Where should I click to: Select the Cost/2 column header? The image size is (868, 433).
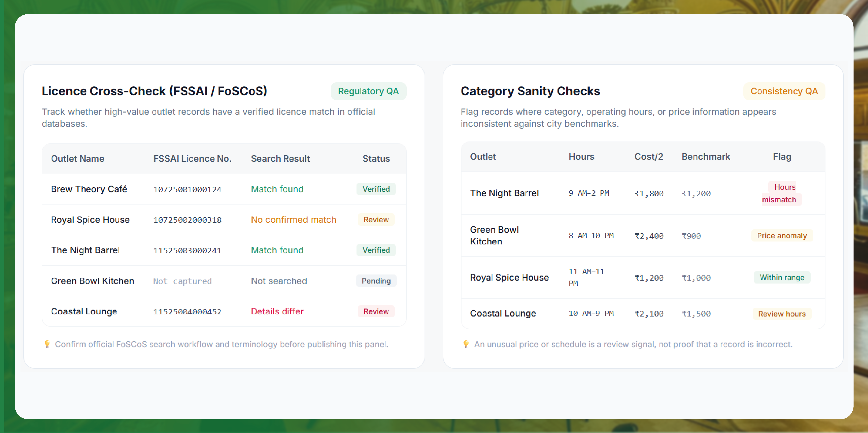pos(649,157)
